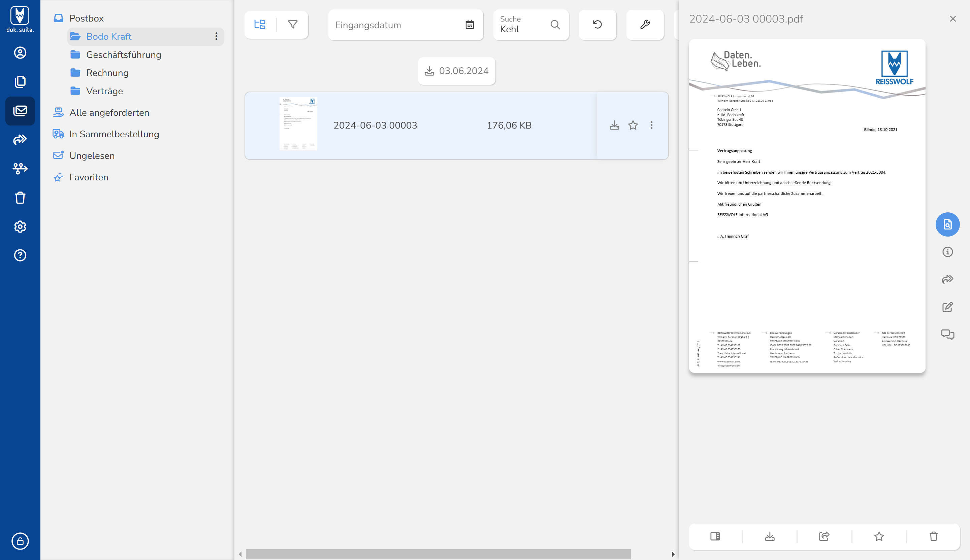Viewport: 970px width, 560px height.
Task: Click the 03.06.2024 download date button
Action: tap(456, 71)
